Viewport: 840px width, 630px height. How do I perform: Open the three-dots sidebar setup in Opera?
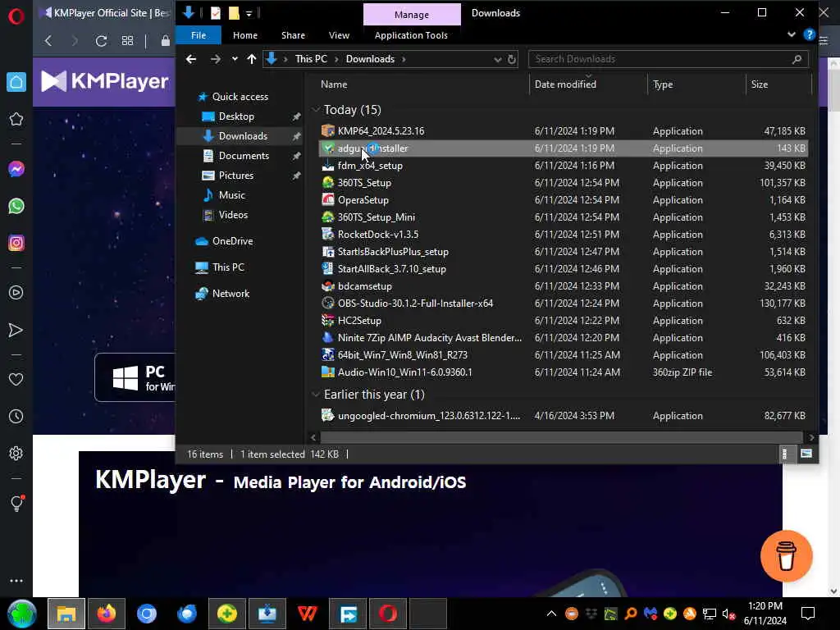pyautogui.click(x=16, y=581)
